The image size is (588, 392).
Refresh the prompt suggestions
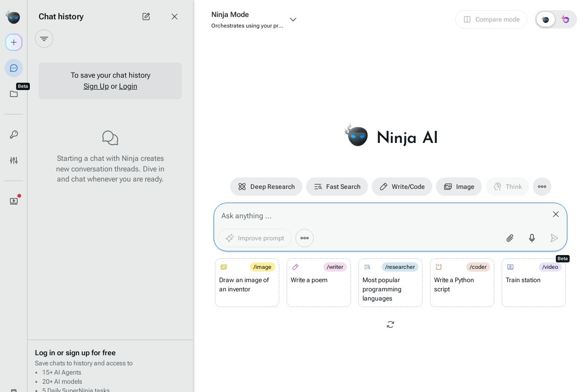coord(390,324)
